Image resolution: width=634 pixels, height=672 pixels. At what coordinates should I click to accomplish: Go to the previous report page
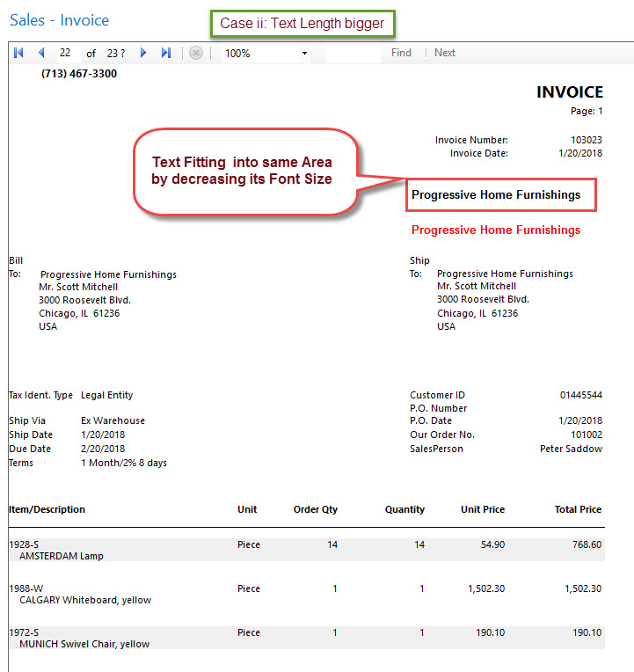(41, 53)
